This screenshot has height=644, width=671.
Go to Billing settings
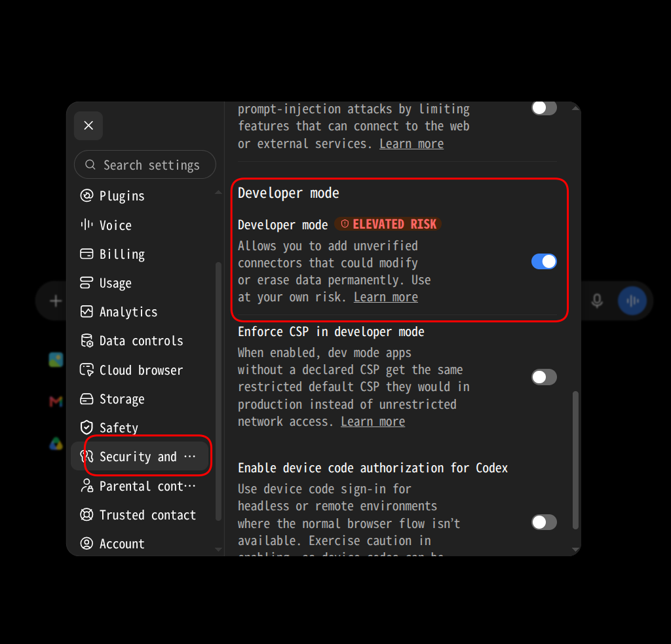click(x=121, y=254)
